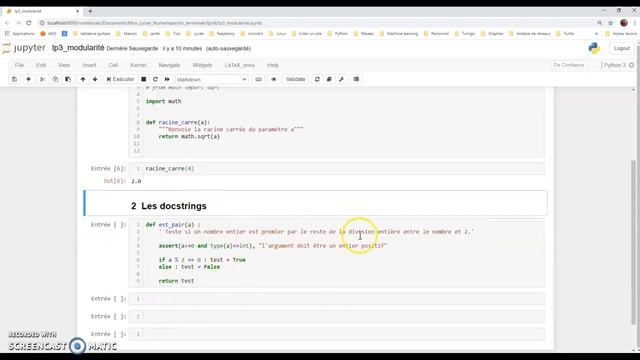The height and width of the screenshot is (360, 640).
Task: Open the Applications bookmark shortcut
Action: tap(20, 33)
